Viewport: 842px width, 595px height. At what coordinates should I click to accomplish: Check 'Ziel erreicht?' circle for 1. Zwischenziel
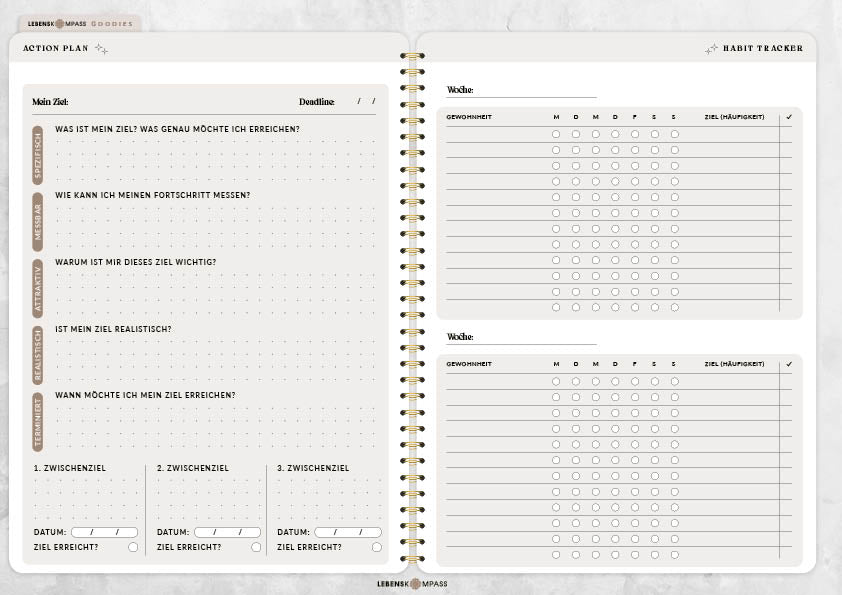(x=133, y=547)
